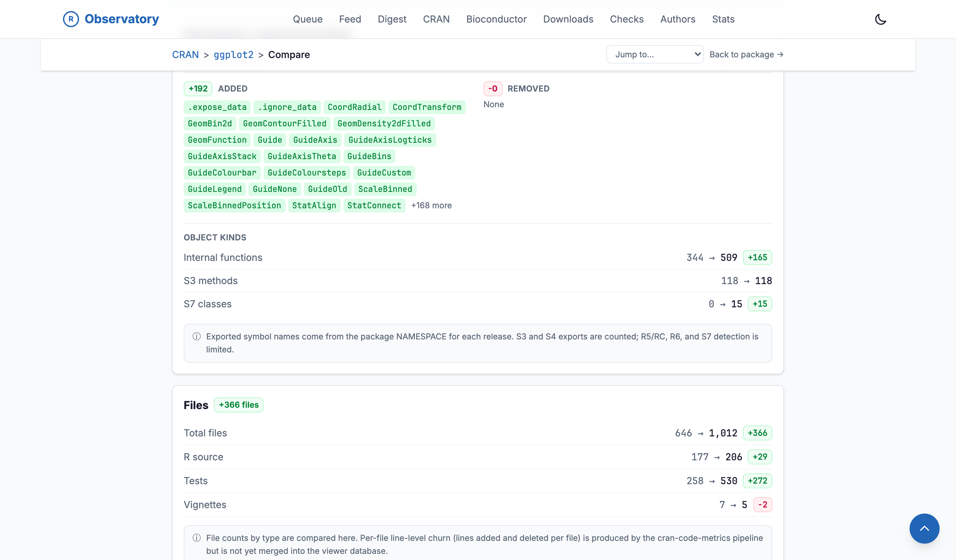Click the Internal functions row label
Viewport: 956px width, 560px height.
click(223, 257)
